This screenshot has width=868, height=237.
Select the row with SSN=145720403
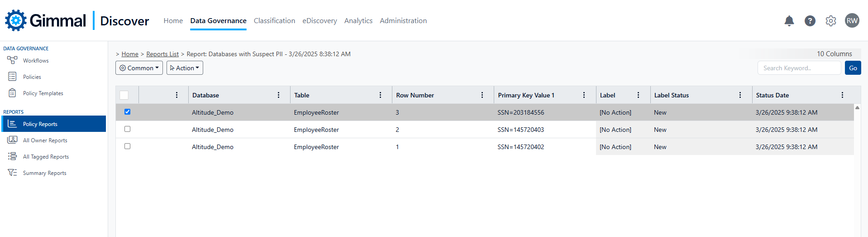click(127, 129)
